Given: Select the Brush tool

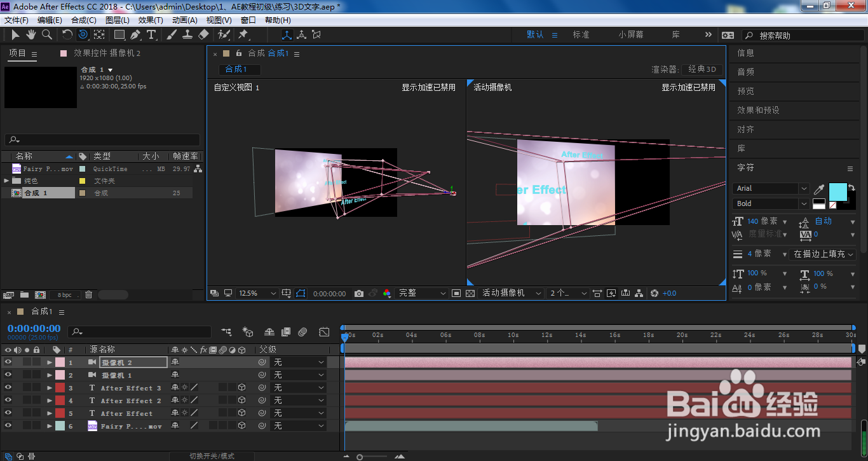Looking at the screenshot, I should [x=172, y=34].
